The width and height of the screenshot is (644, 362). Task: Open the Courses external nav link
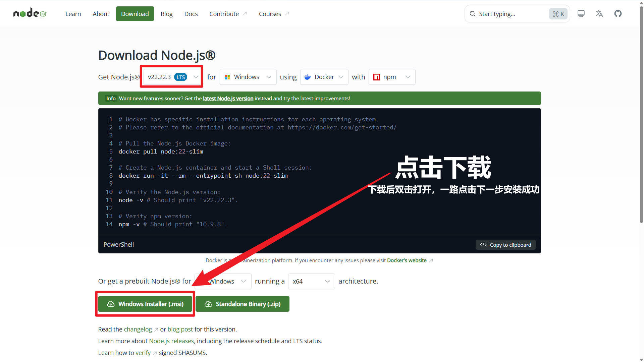click(274, 14)
